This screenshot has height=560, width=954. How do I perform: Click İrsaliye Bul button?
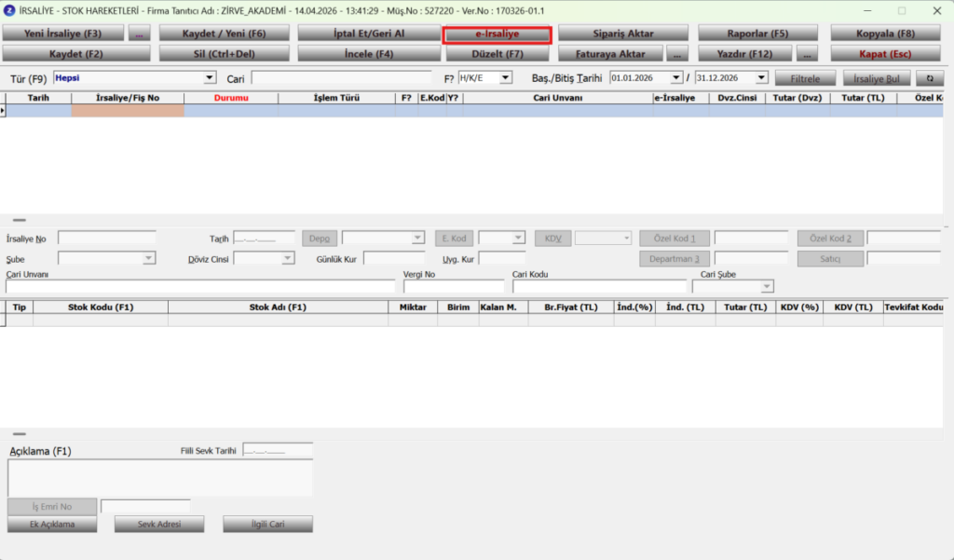coord(876,78)
